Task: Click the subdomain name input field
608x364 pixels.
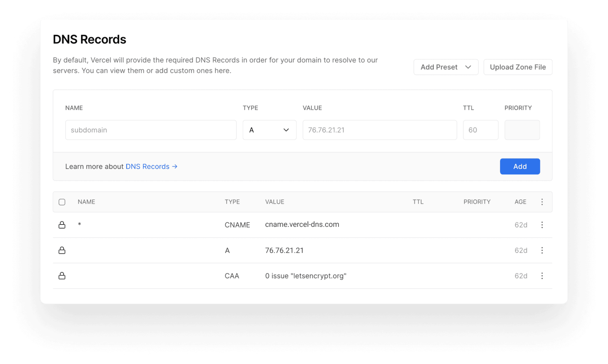Action: 151,130
